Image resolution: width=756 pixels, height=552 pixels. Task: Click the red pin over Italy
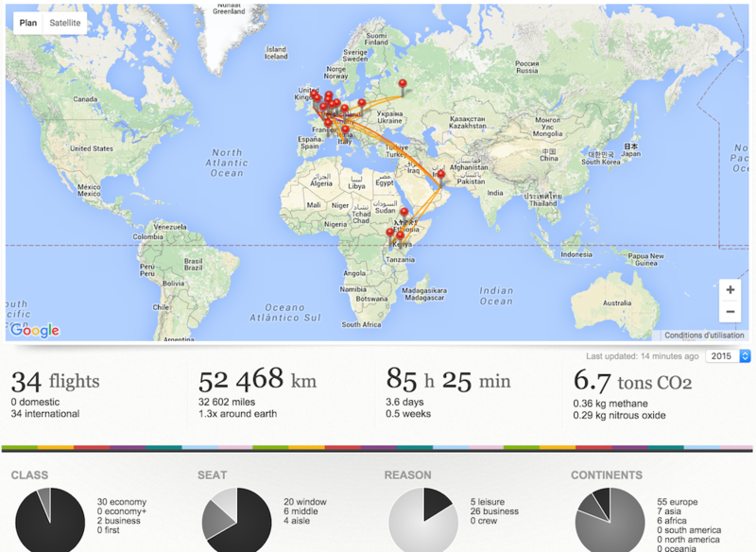click(345, 132)
